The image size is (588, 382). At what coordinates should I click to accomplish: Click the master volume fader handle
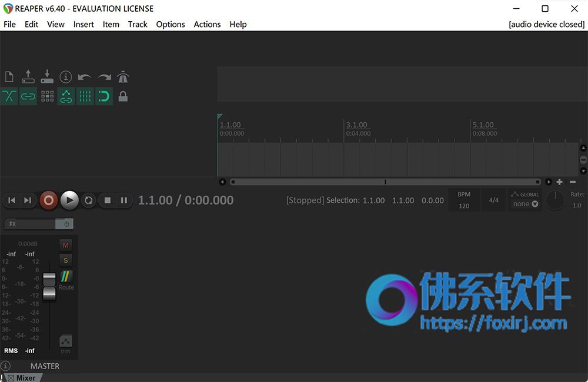(x=49, y=286)
